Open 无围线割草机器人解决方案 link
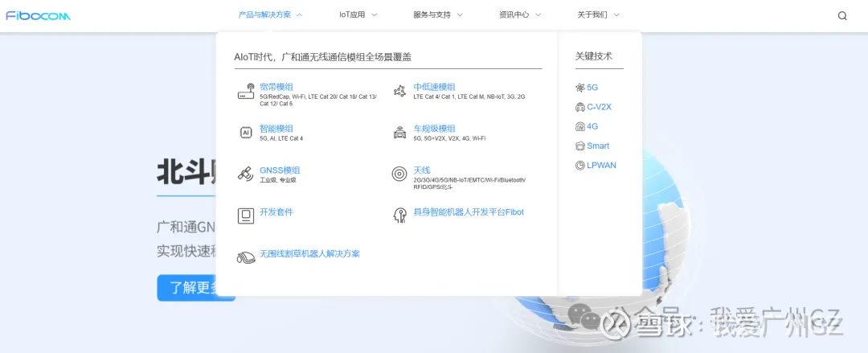The width and height of the screenshot is (868, 353). click(309, 254)
